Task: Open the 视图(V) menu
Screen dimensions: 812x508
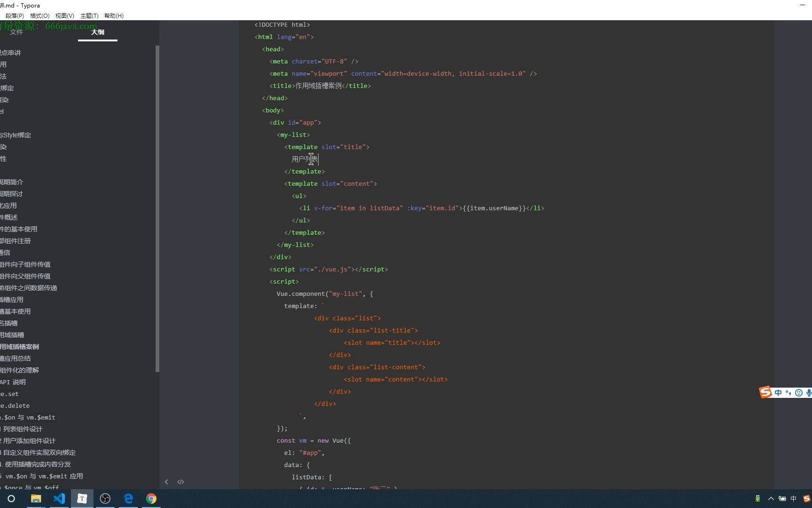Action: [64, 16]
